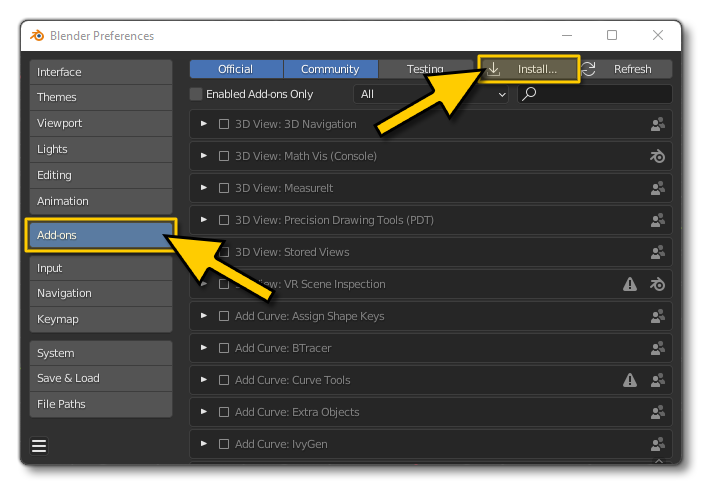Click the Refresh circular arrows icon

[x=588, y=69]
